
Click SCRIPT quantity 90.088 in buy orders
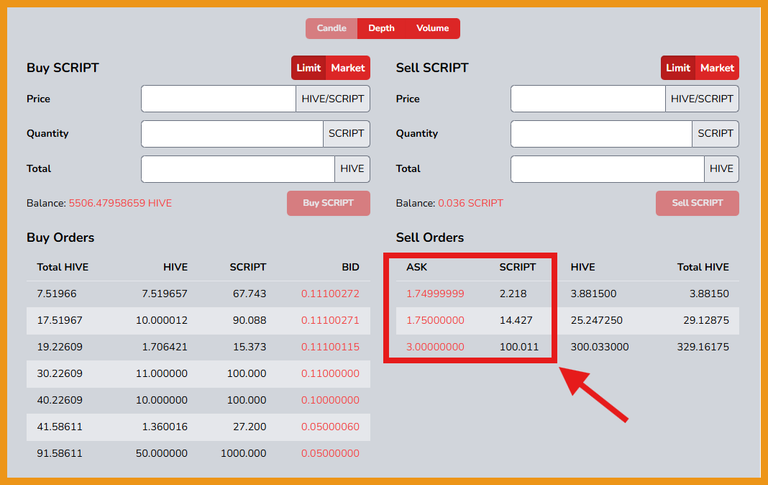(249, 320)
